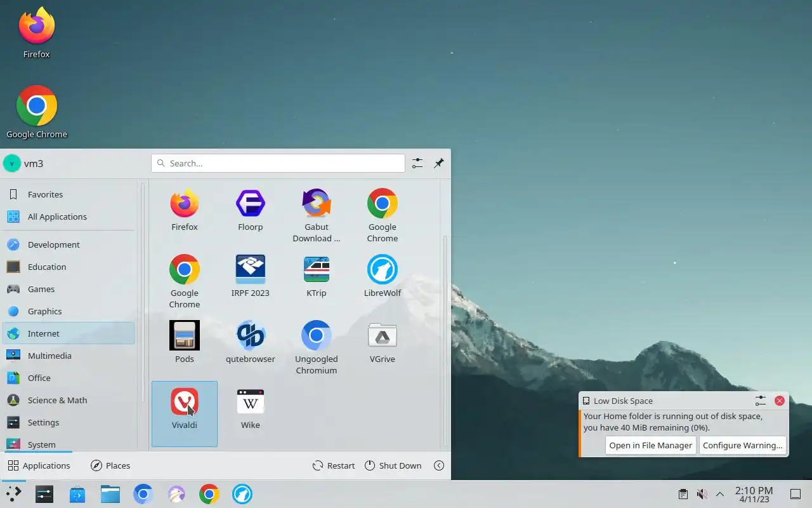The width and height of the screenshot is (812, 508).
Task: Click Open in File Manager button
Action: click(651, 445)
